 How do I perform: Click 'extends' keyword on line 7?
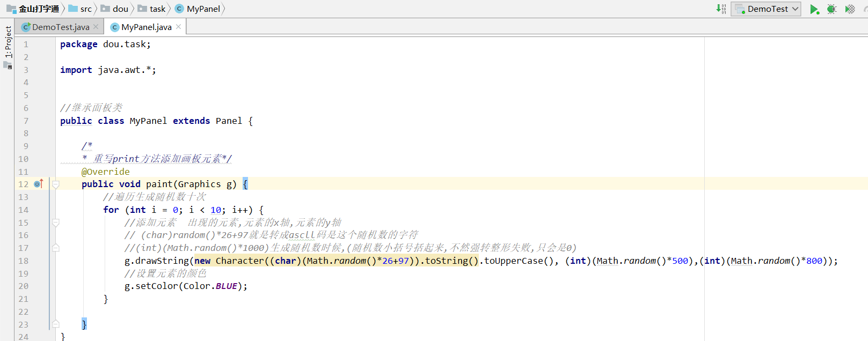(x=191, y=121)
